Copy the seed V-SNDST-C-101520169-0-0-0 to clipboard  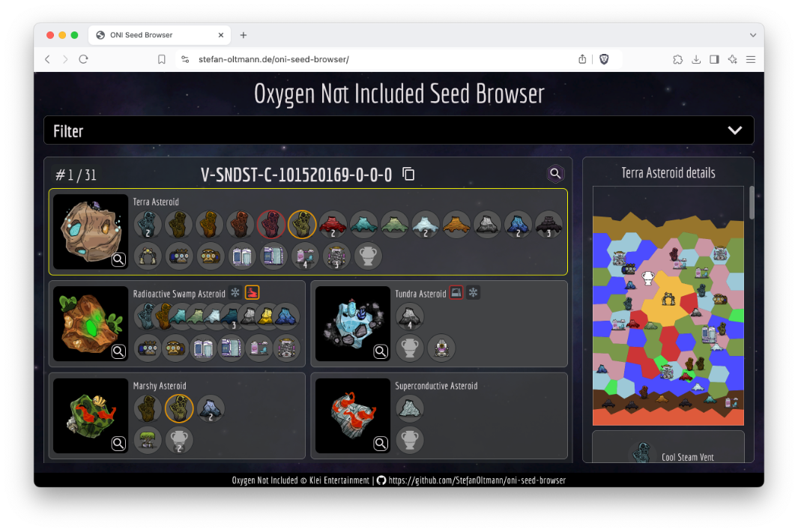click(x=408, y=174)
